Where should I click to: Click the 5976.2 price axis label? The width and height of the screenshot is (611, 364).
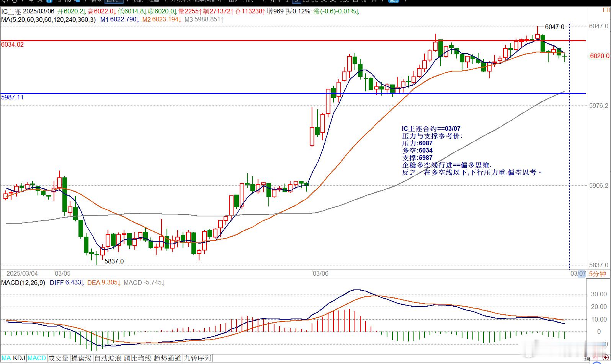(598, 106)
